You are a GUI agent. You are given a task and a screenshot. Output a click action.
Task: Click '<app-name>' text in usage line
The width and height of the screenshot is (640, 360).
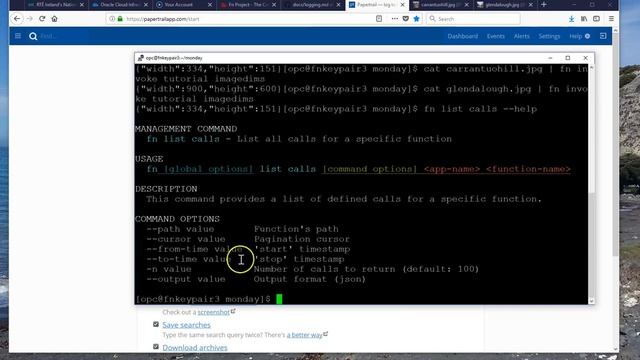click(x=452, y=169)
